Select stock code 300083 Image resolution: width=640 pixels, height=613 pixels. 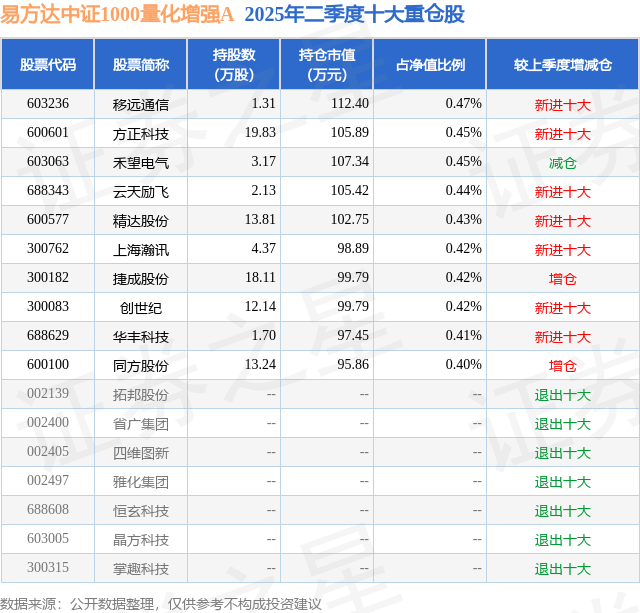48,306
